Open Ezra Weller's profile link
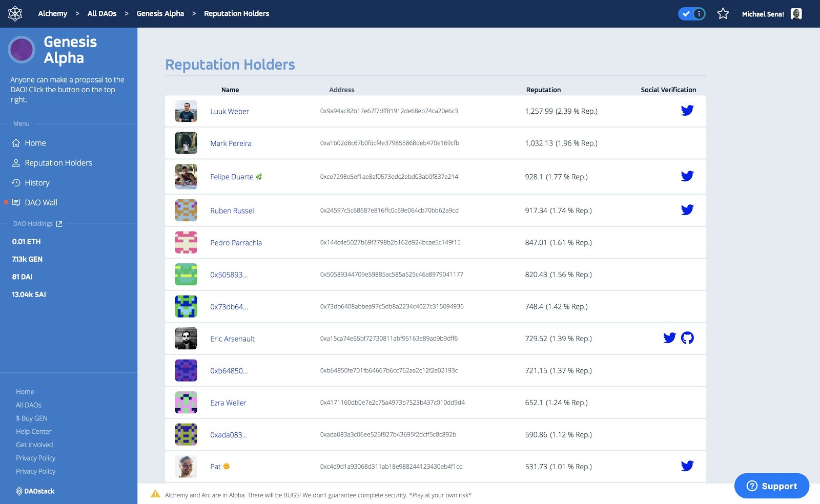The height and width of the screenshot is (504, 820). tap(228, 403)
